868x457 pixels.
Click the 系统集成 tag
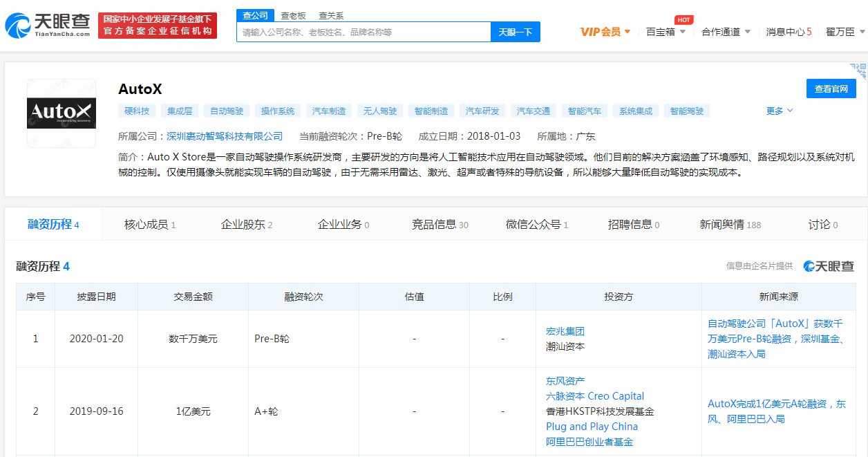(x=636, y=111)
